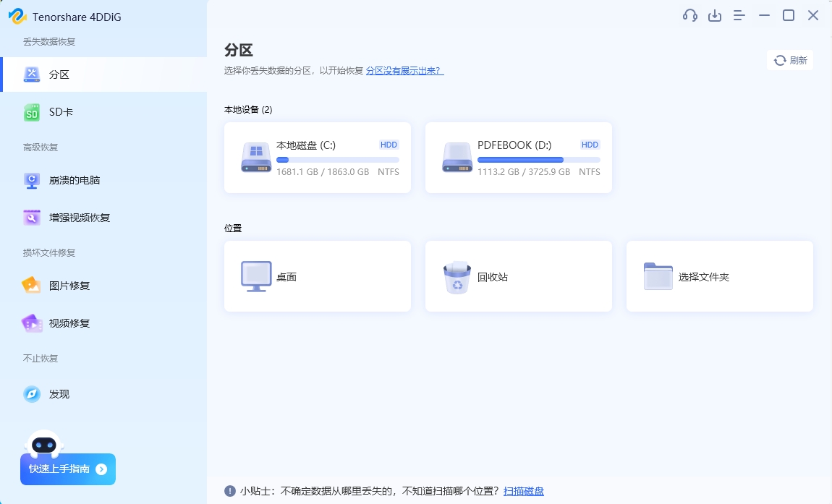Click the 分区 sidebar icon
Screen dimensions: 832x504
32,74
